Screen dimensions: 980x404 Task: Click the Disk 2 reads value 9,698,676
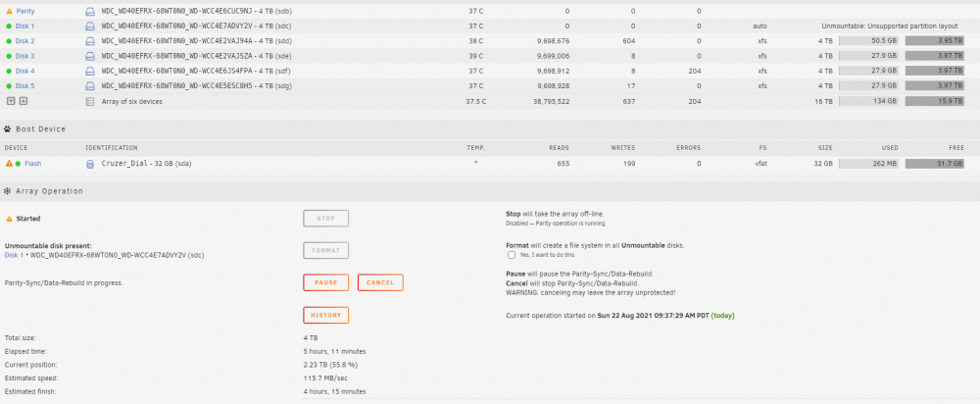553,41
